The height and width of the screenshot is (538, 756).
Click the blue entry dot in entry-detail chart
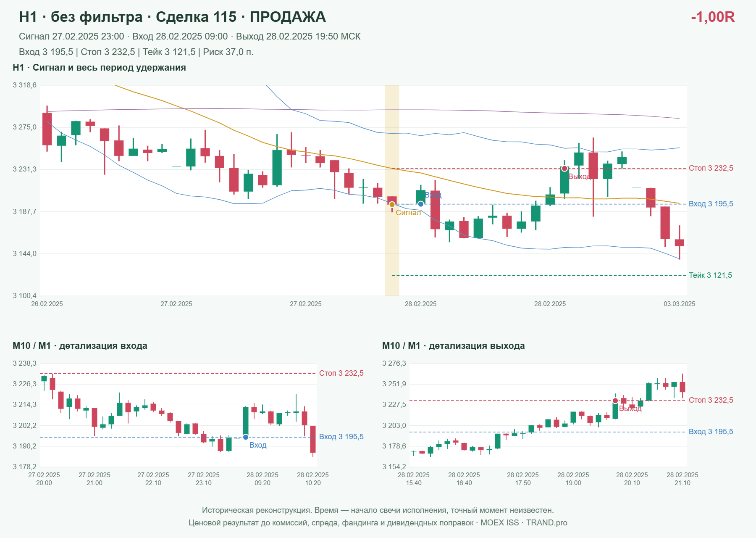[x=246, y=437]
